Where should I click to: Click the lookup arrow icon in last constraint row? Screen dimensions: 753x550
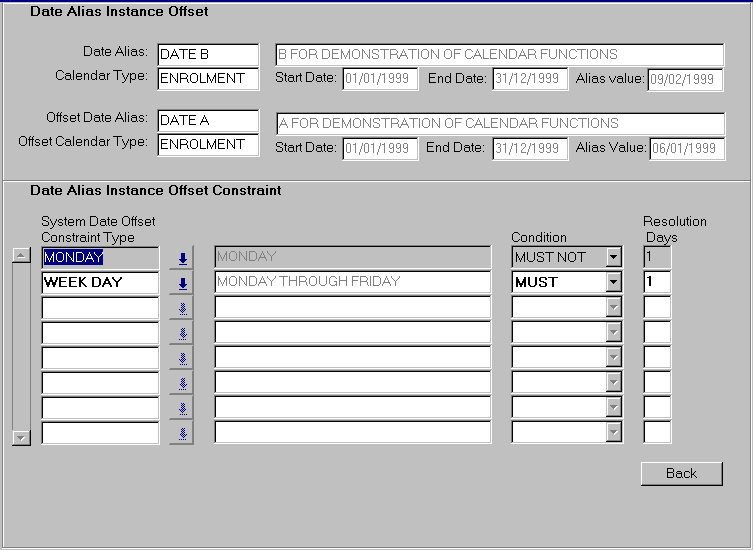(x=182, y=433)
